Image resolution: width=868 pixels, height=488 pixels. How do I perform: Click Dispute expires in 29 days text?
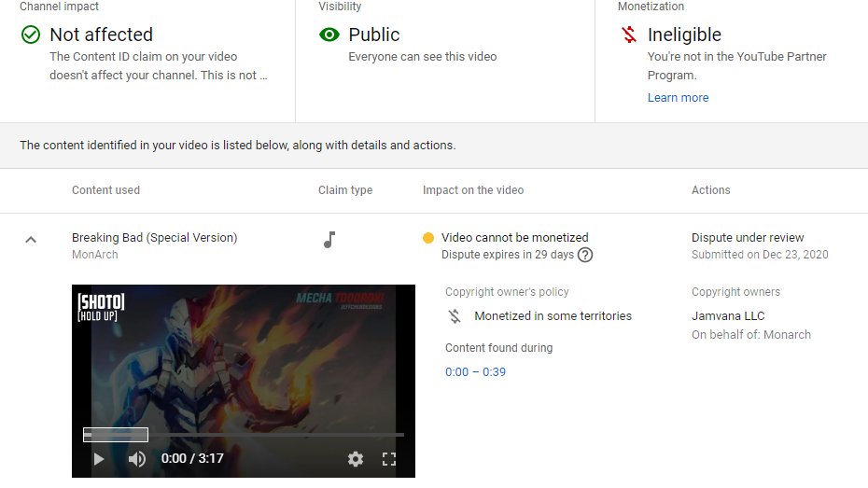(x=508, y=255)
